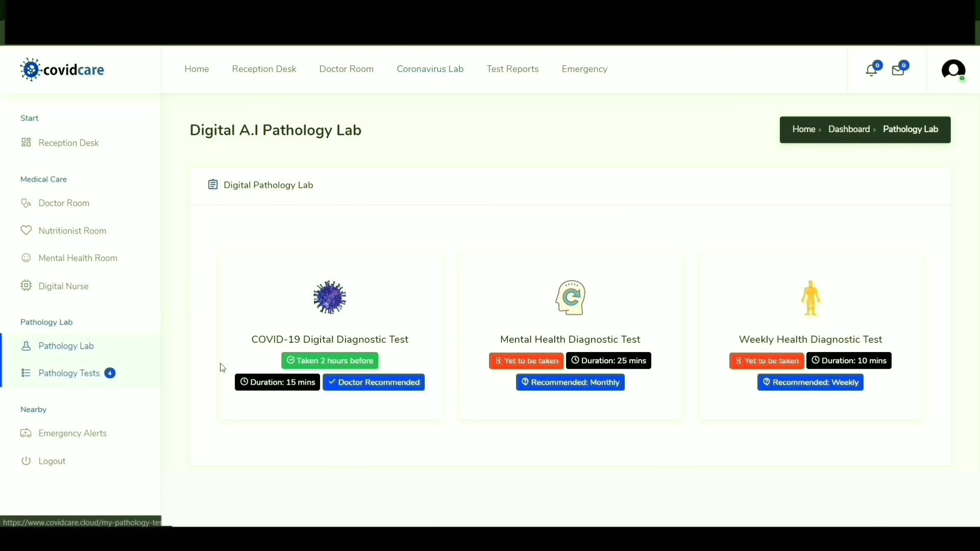Open the Test Reports menu item
Image resolution: width=980 pixels, height=551 pixels.
click(x=512, y=69)
